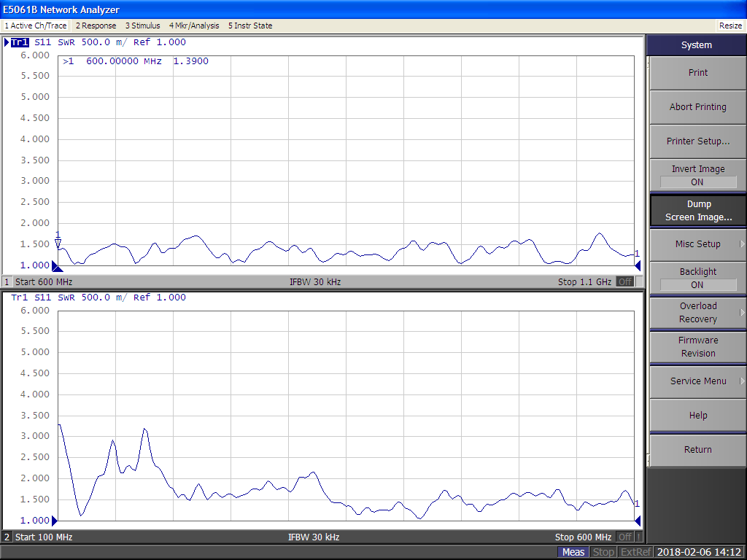The image size is (747, 560).
Task: Expand the Misc Setup submenu
Action: click(697, 244)
